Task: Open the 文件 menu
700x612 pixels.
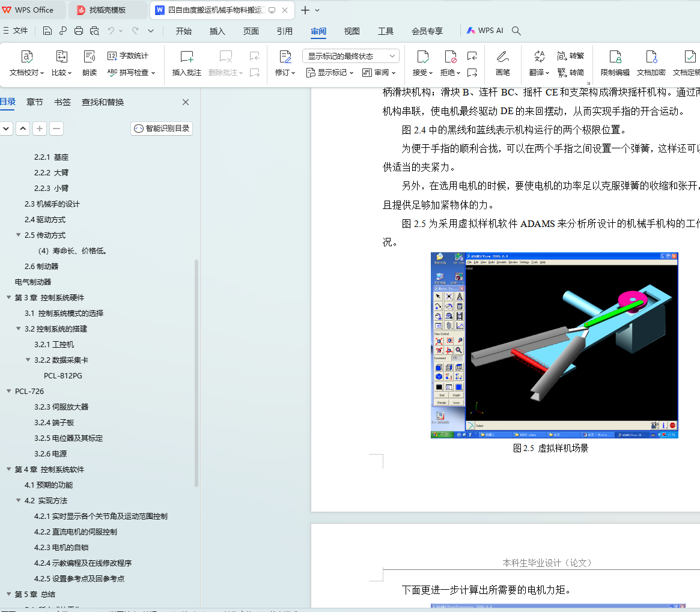Action: (x=16, y=31)
